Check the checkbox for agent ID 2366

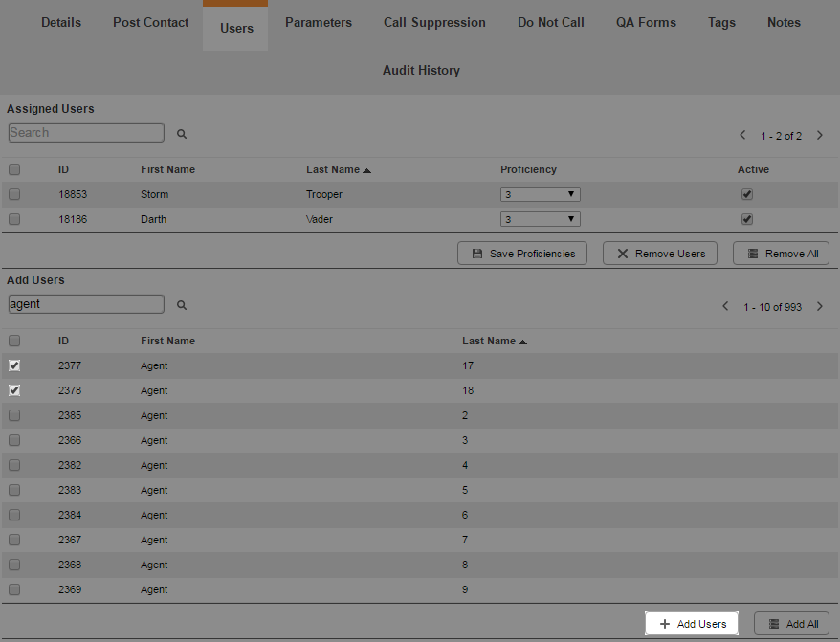14,440
